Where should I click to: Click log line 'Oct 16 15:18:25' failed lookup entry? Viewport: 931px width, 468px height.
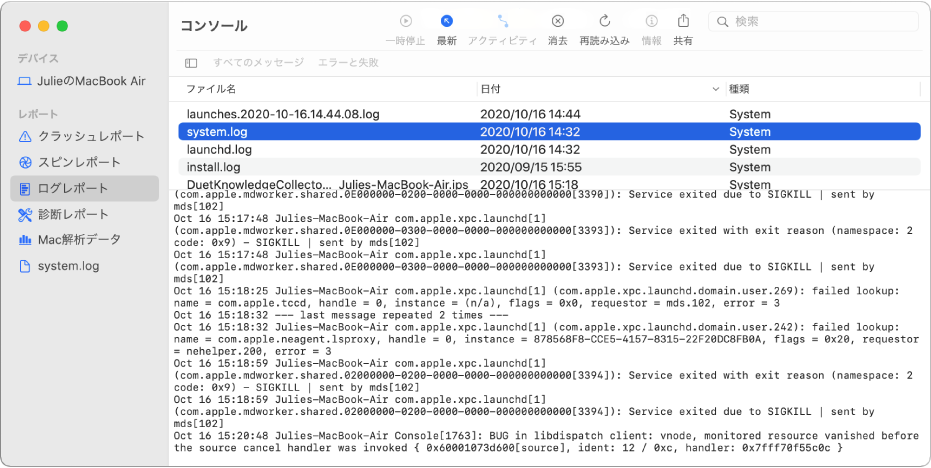[x=537, y=297]
